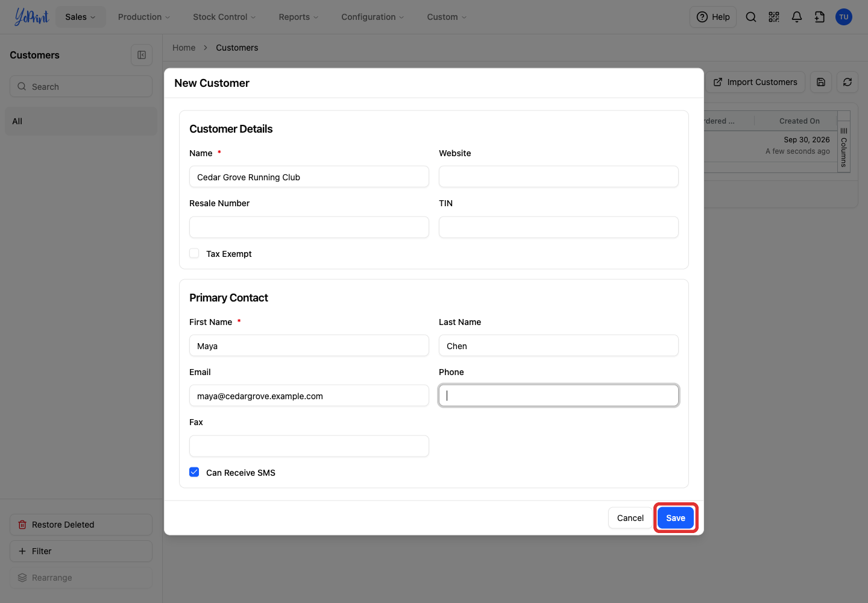
Task: Open the QR code scanner icon
Action: pyautogui.click(x=774, y=17)
